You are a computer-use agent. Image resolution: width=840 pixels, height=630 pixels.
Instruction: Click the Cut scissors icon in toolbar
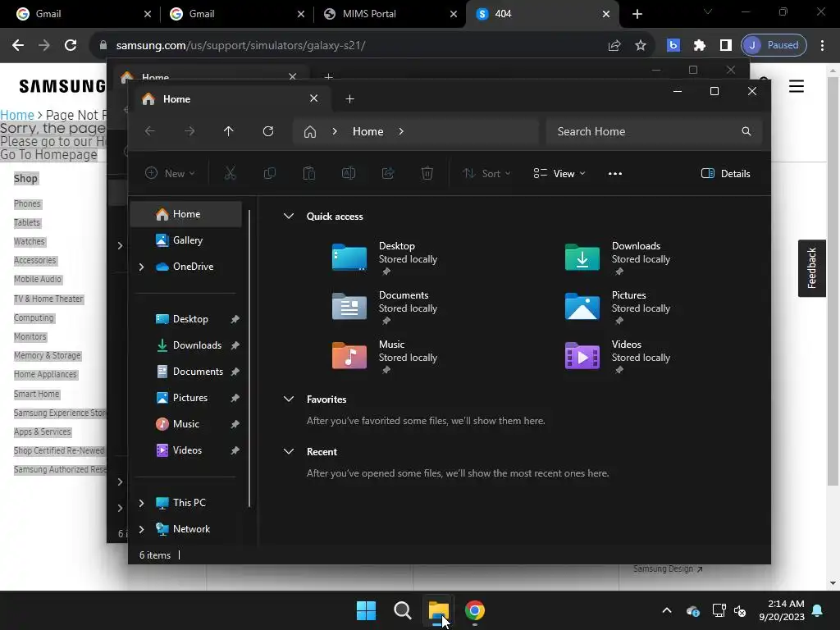[230, 173]
